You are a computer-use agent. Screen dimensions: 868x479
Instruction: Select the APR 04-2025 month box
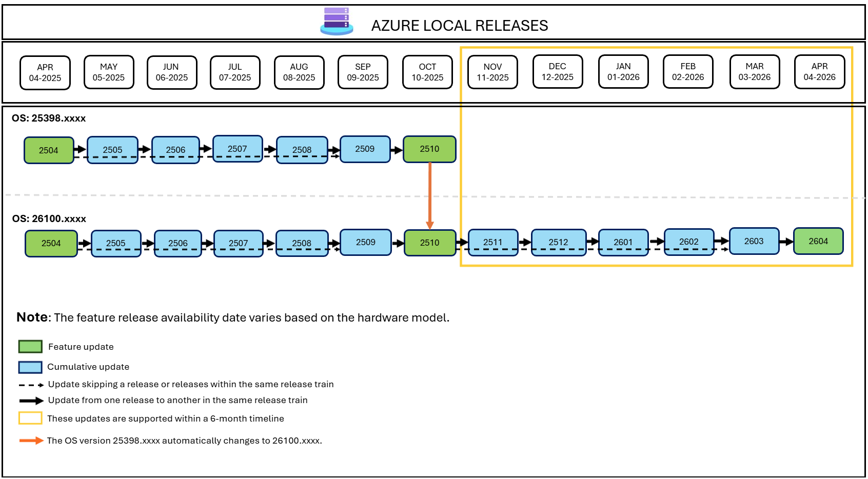click(x=45, y=73)
